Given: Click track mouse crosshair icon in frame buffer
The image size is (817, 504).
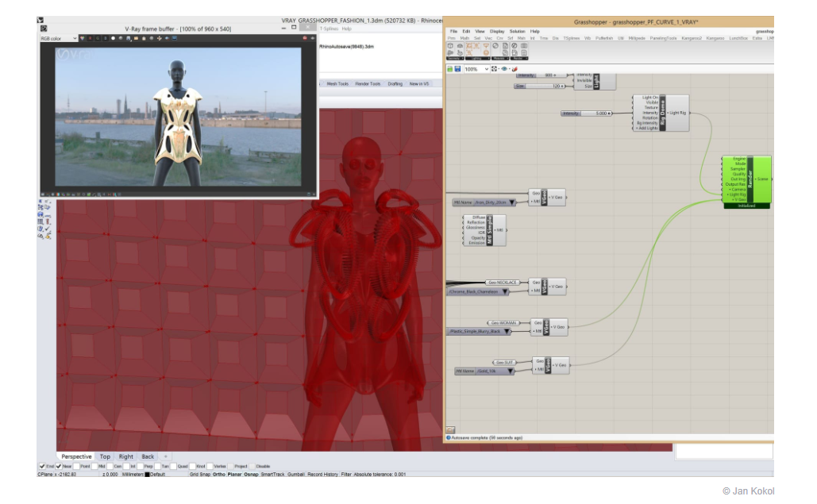Looking at the screenshot, I should tap(160, 38).
